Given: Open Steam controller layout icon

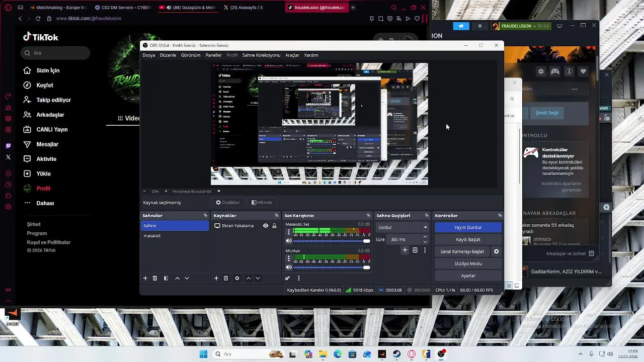Looking at the screenshot, I should pyautogui.click(x=555, y=71).
